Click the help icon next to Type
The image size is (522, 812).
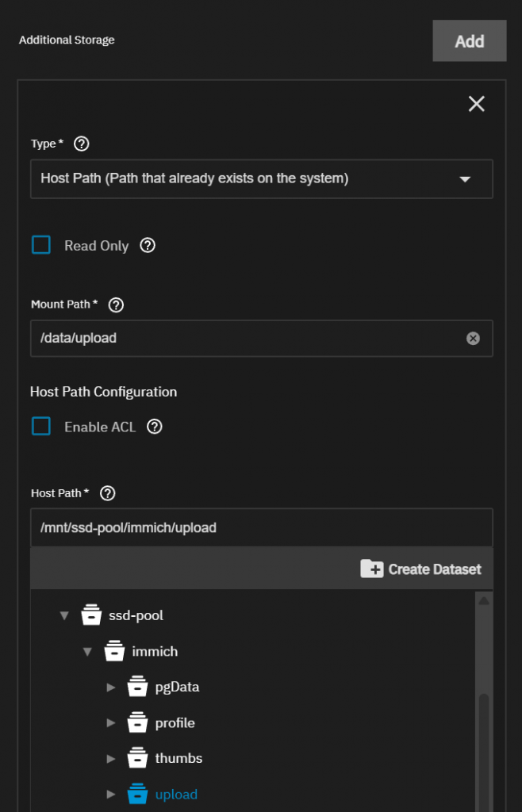(81, 144)
